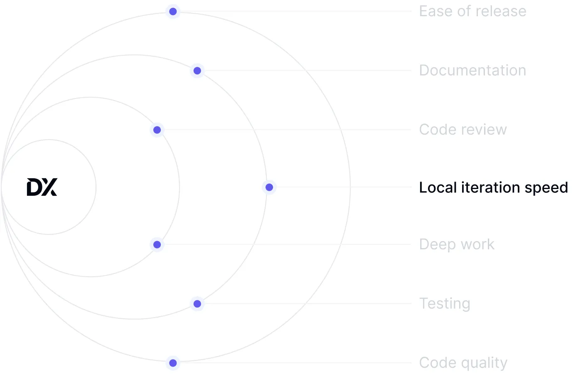Click the purple dot linked to Local iteration speed

pyautogui.click(x=269, y=187)
